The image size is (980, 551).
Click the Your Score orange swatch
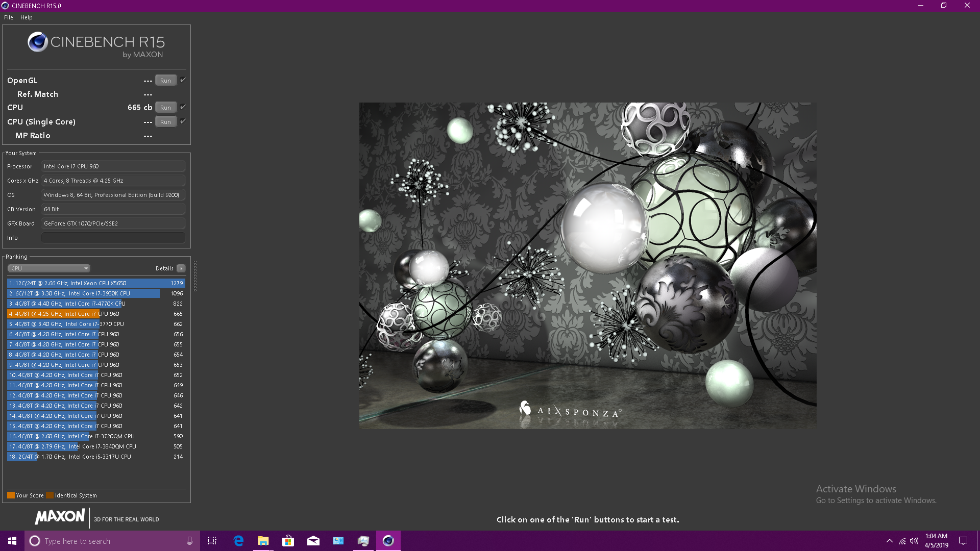[11, 495]
